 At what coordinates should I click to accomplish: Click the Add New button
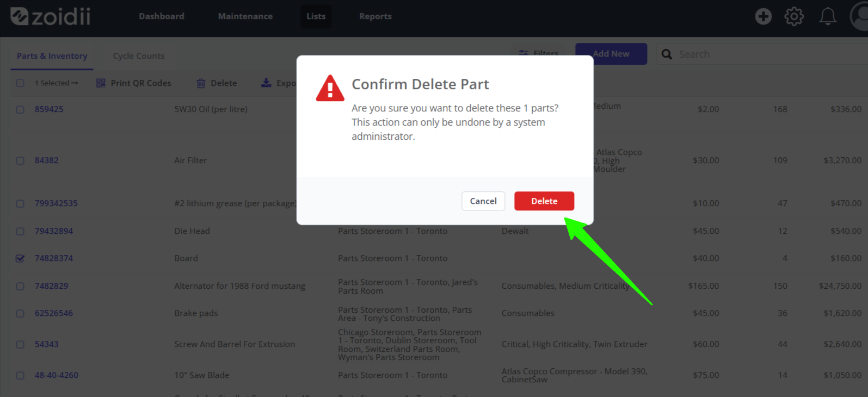[611, 54]
